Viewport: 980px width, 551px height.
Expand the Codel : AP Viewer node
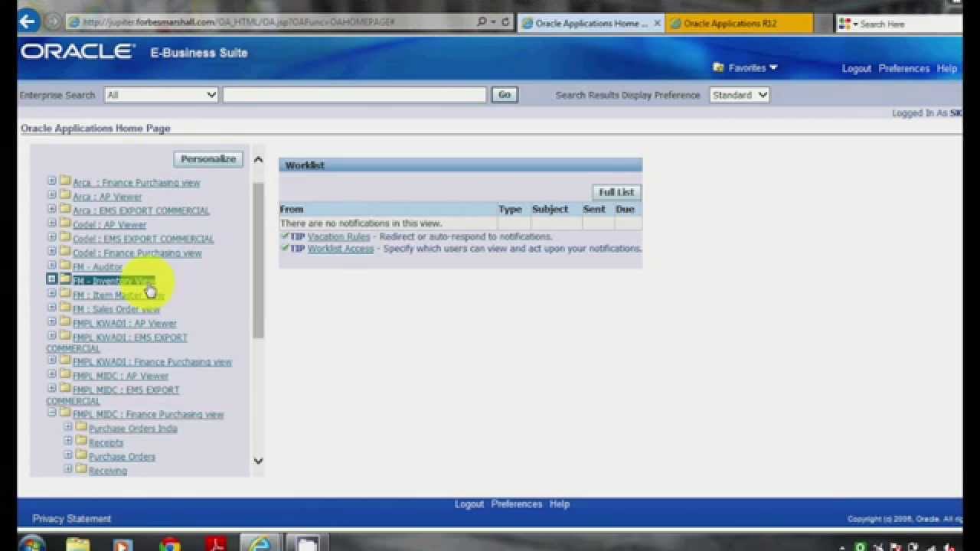point(52,223)
